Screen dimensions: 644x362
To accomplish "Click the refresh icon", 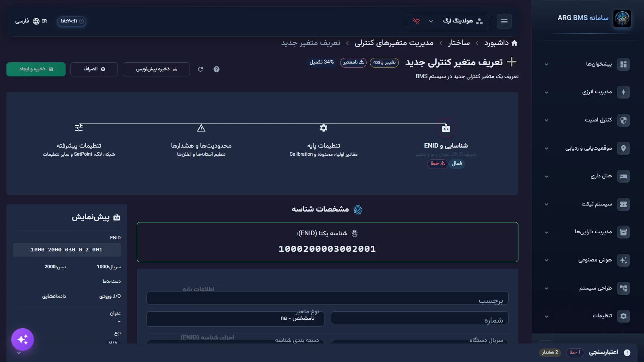I will point(200,69).
